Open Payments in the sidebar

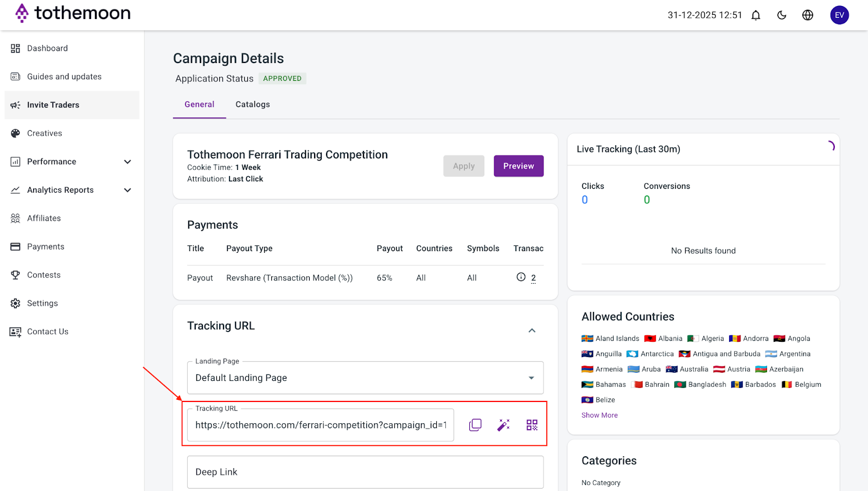(x=72, y=246)
